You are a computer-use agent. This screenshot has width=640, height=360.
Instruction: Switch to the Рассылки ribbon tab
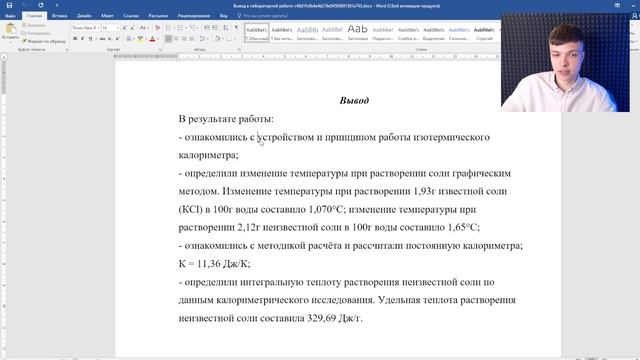pos(158,16)
